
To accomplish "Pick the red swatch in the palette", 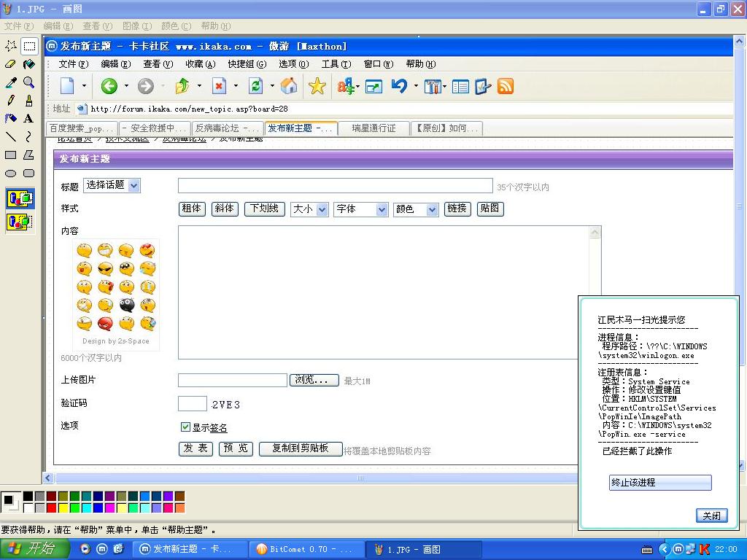I will [x=52, y=508].
